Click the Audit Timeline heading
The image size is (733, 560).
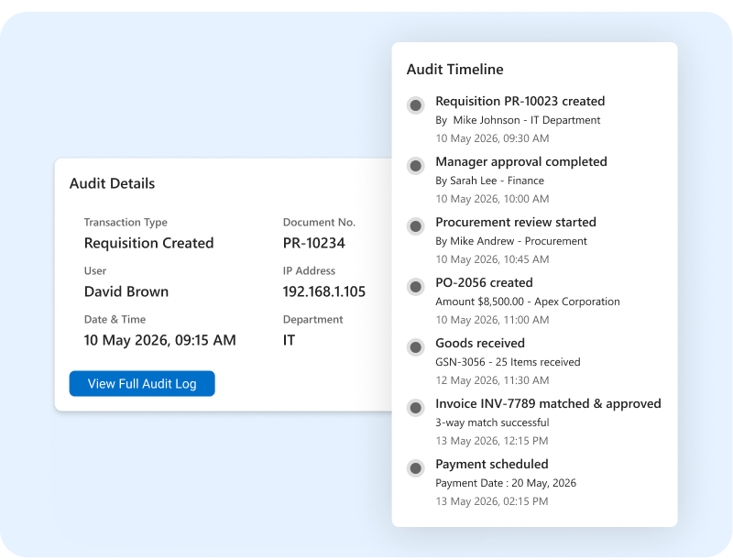tap(454, 69)
